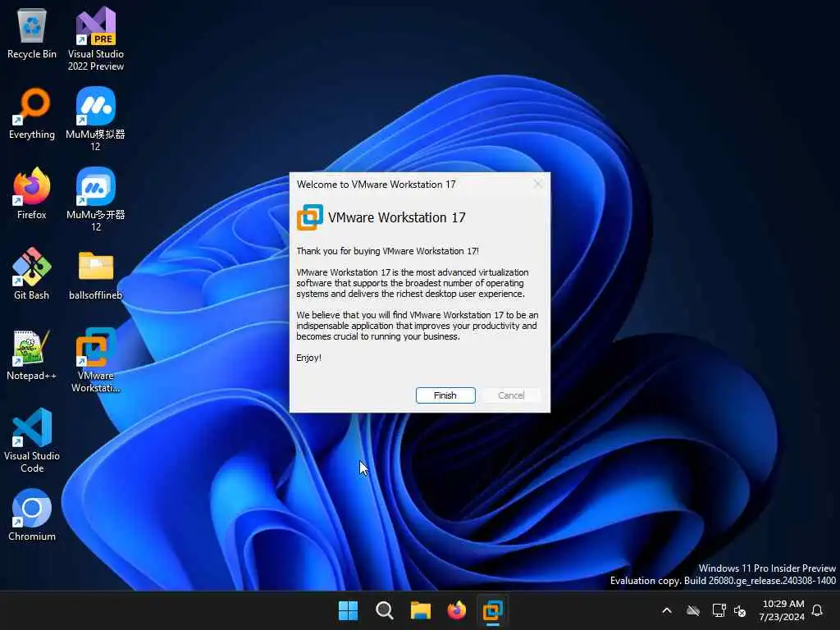Select the Git Bash desktop shortcut
Viewport: 840px width, 630px height.
tap(32, 274)
